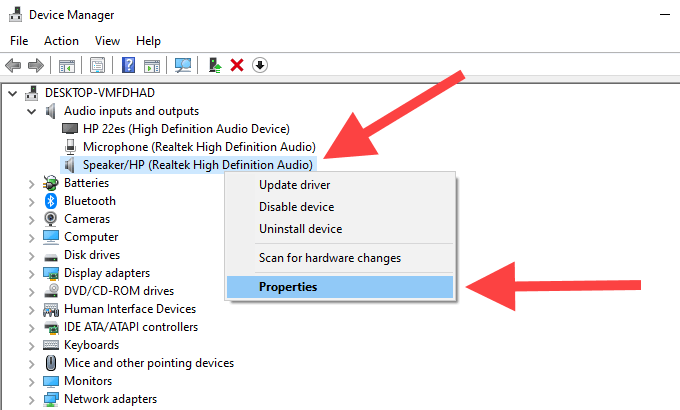
Task: Click the Disable device down-arrow icon
Action: click(x=259, y=65)
